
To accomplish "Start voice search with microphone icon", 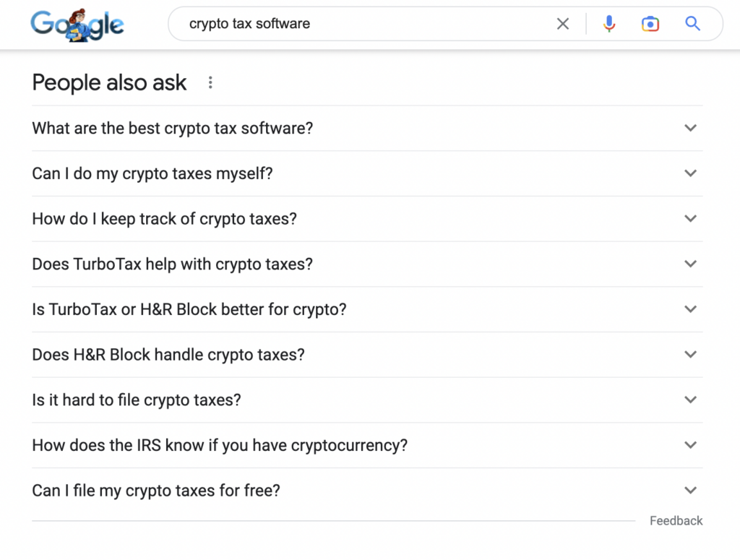I will tap(608, 24).
